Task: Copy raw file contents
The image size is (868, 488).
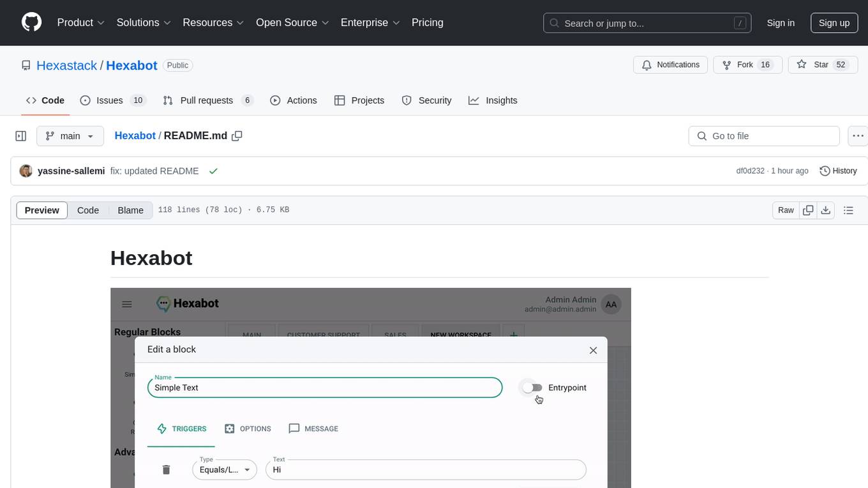Action: (x=808, y=210)
